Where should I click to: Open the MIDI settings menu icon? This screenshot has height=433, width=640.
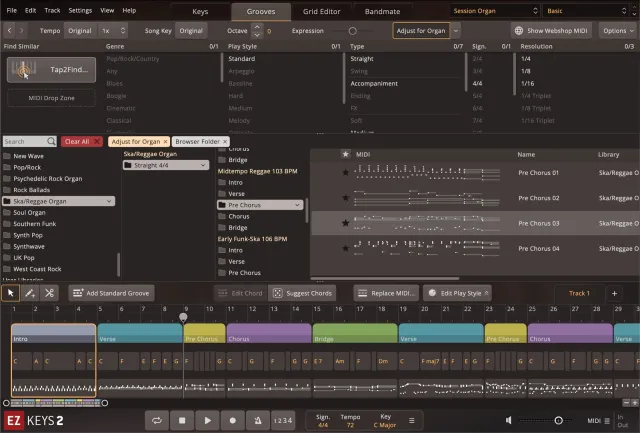click(607, 421)
